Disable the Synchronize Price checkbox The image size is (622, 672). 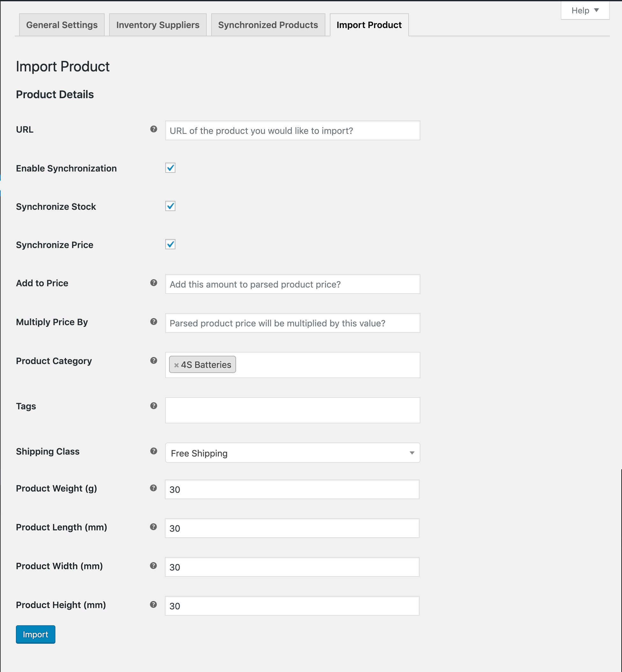(170, 245)
